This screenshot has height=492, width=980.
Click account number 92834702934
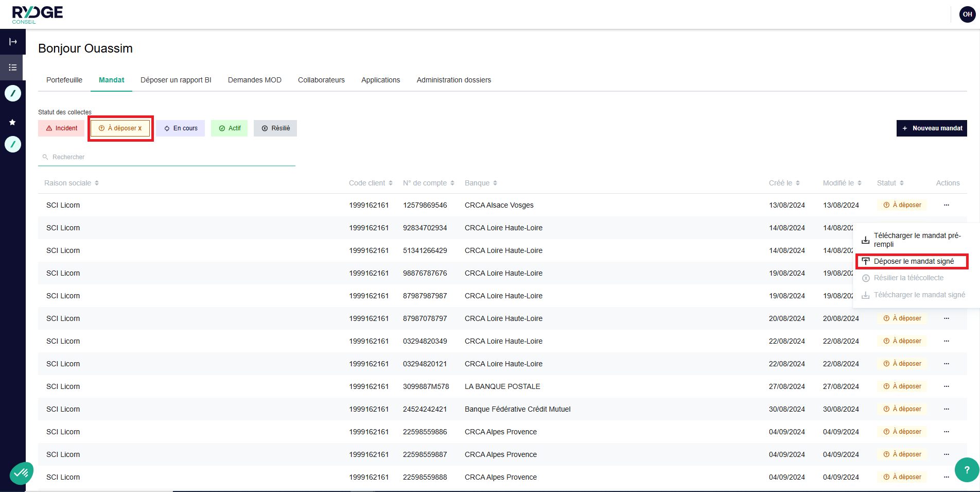(x=425, y=228)
